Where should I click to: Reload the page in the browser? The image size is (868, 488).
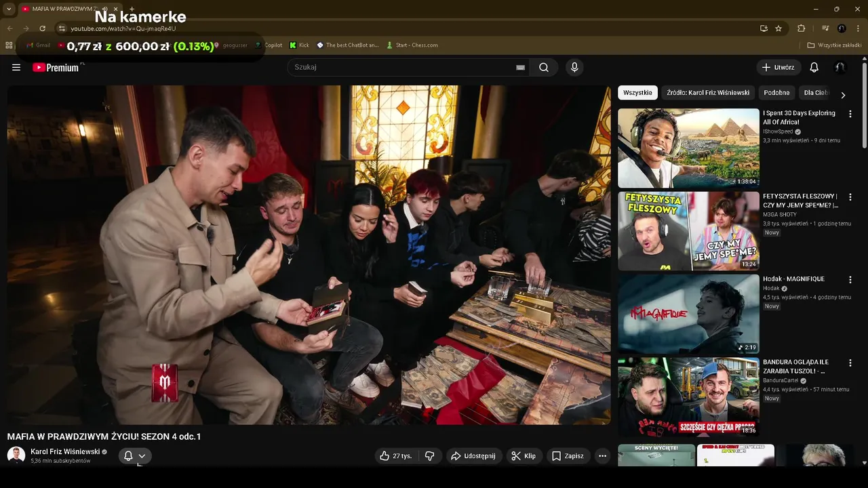(42, 28)
